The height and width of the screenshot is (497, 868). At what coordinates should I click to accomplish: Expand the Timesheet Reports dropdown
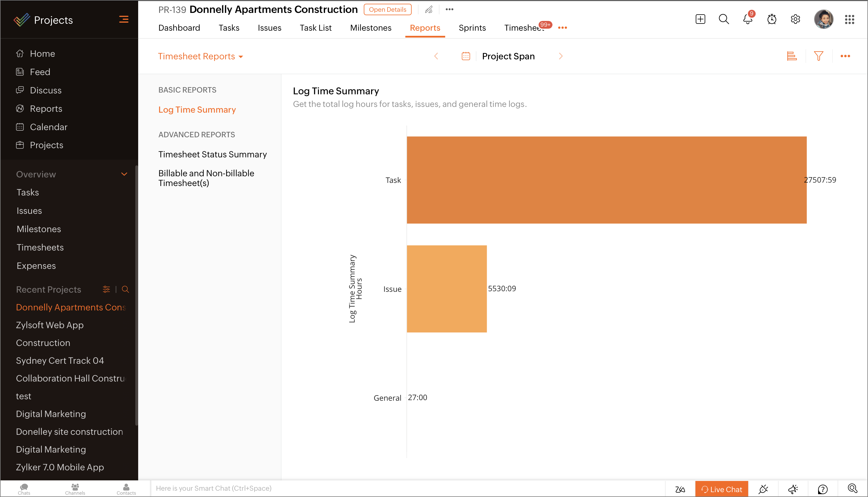pyautogui.click(x=200, y=56)
